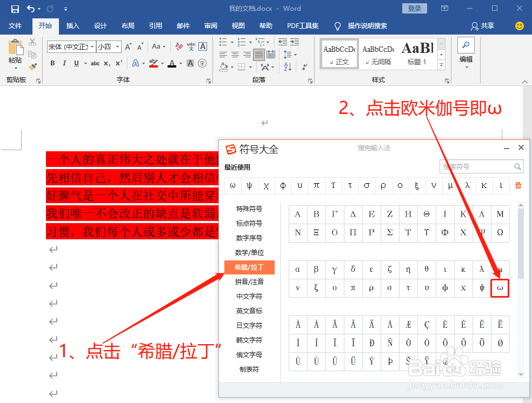Clear all formatting with the eraser icon

(179, 46)
